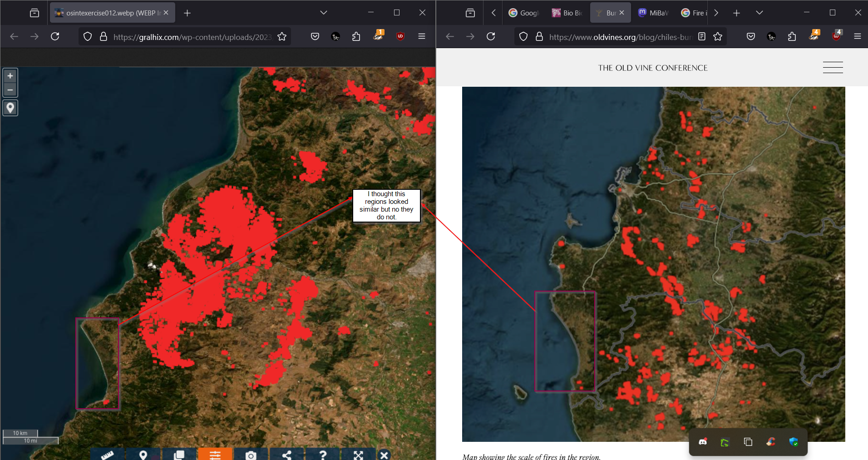Open Discord from the system tray popup
The width and height of the screenshot is (868, 460).
tap(703, 442)
